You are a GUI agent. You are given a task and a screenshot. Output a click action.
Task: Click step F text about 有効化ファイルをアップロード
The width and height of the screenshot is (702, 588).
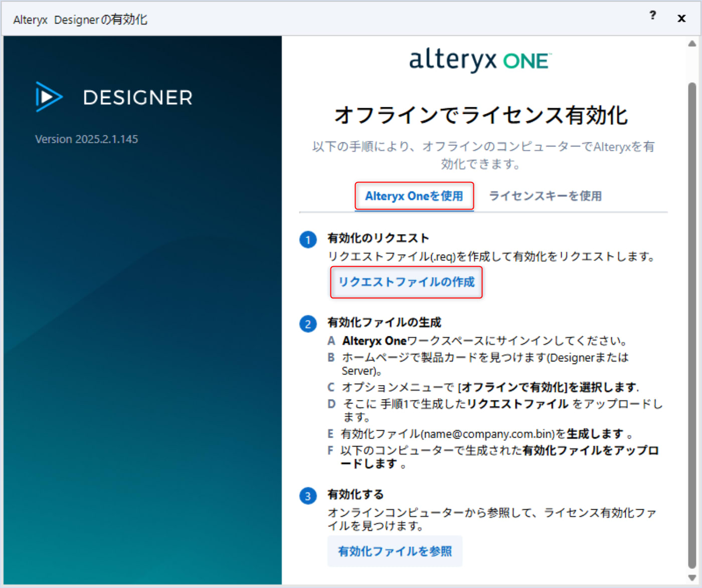tap(499, 457)
